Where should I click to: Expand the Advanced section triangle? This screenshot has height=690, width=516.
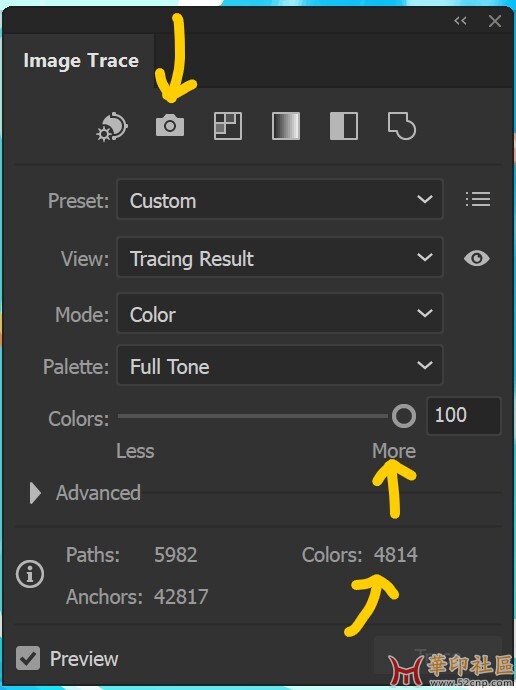(35, 493)
